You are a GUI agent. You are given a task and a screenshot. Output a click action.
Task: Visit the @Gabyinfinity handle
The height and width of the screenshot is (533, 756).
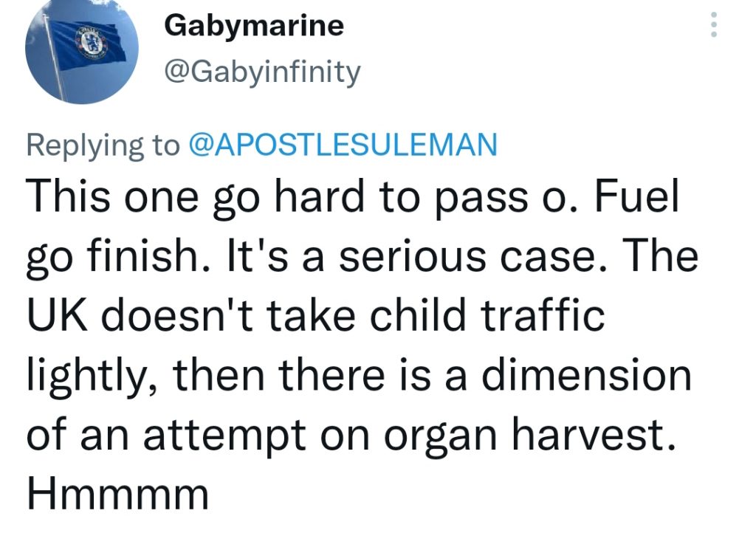tap(262, 72)
